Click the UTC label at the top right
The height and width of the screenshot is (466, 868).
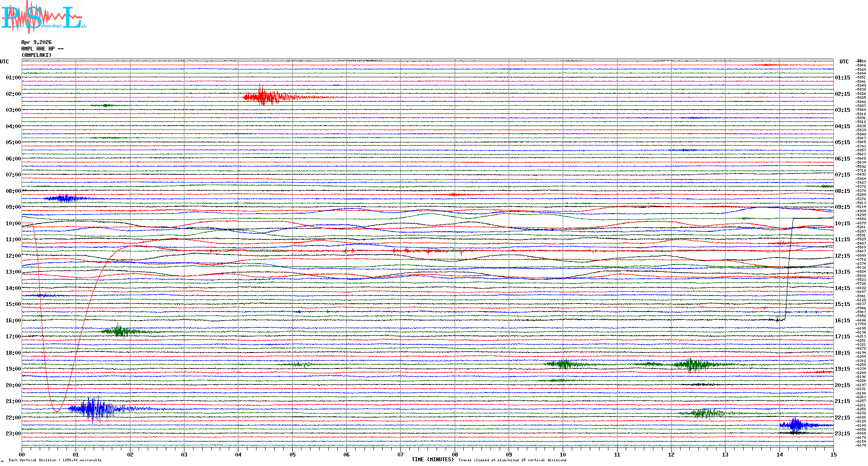[x=844, y=62]
